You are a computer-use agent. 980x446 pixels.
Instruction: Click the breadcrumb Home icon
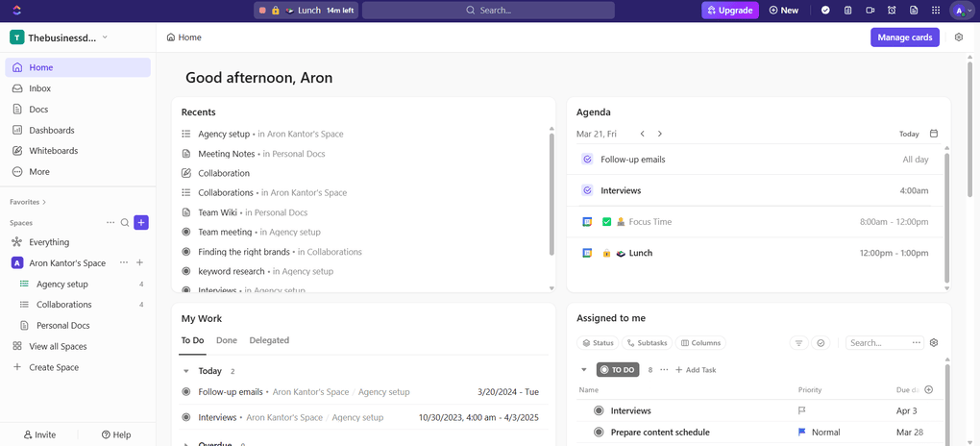tap(171, 37)
